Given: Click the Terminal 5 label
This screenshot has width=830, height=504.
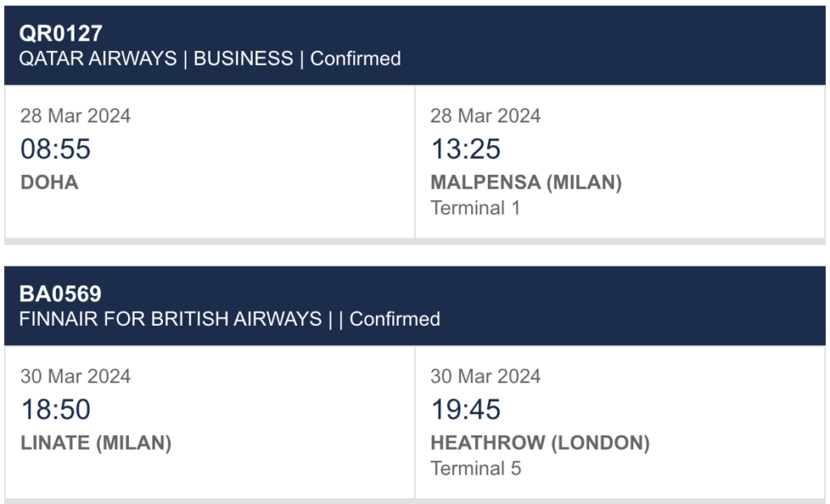Looking at the screenshot, I should tap(476, 468).
